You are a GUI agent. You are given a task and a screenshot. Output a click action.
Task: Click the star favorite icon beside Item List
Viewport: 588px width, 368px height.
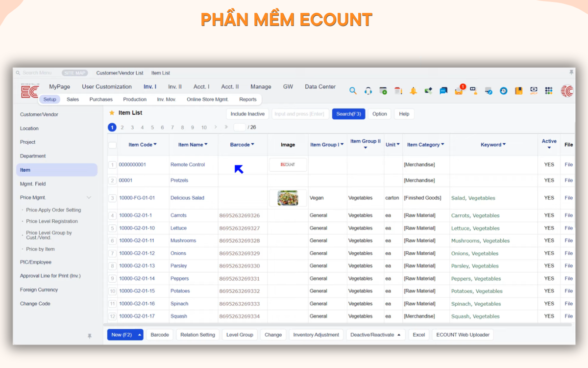tap(112, 113)
